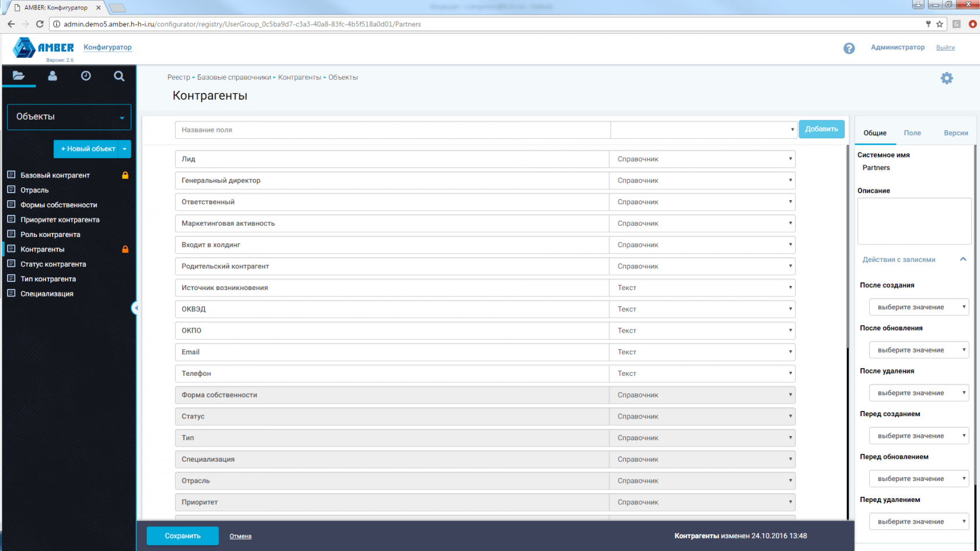Select Приоритет контрагента in object list
This screenshot has width=980, height=551.
pos(60,219)
